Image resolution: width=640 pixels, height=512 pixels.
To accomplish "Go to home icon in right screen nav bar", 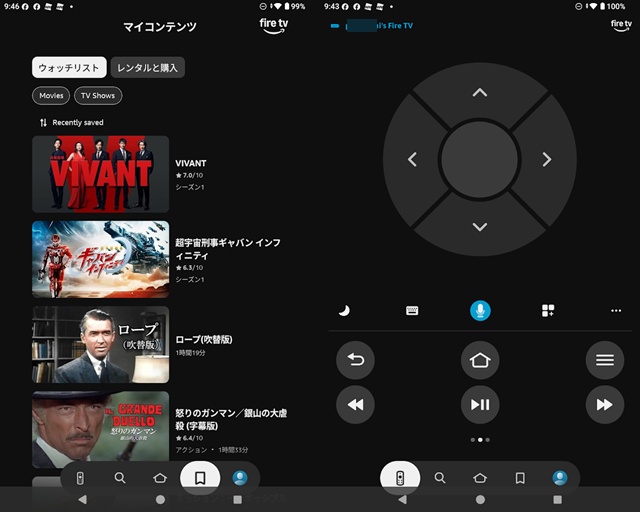I will 480,478.
